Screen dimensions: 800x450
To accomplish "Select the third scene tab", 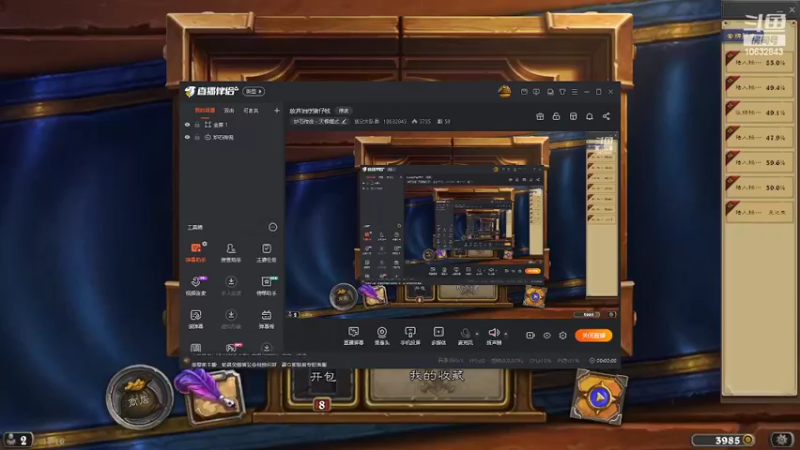I will pos(251,110).
